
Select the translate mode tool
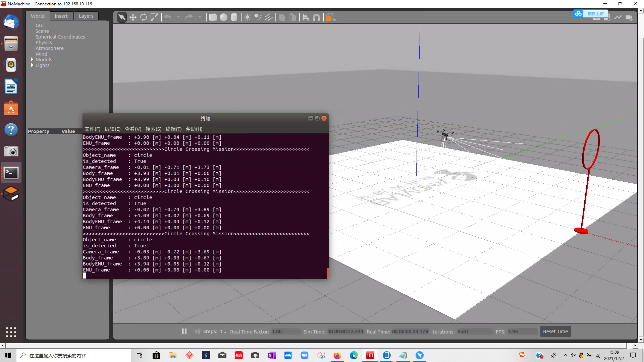133,17
